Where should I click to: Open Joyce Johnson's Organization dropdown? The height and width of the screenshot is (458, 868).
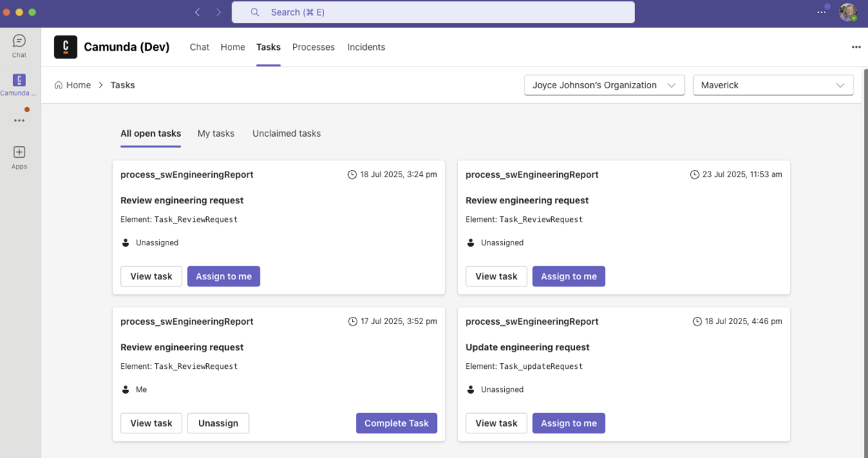604,85
